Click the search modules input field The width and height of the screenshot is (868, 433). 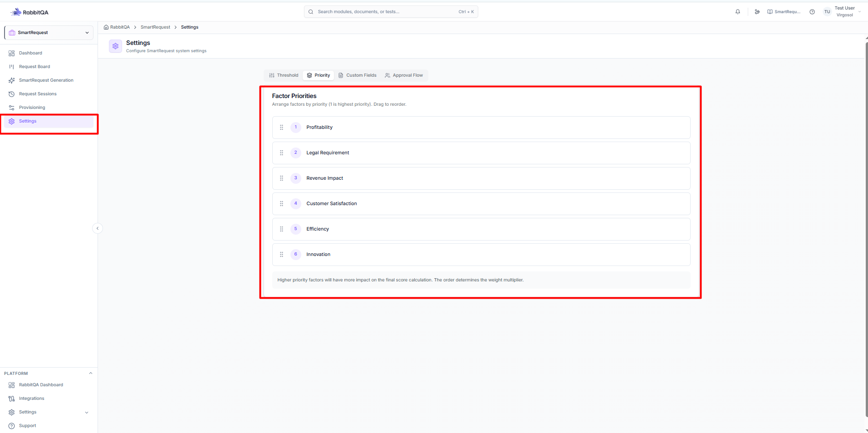click(x=391, y=12)
